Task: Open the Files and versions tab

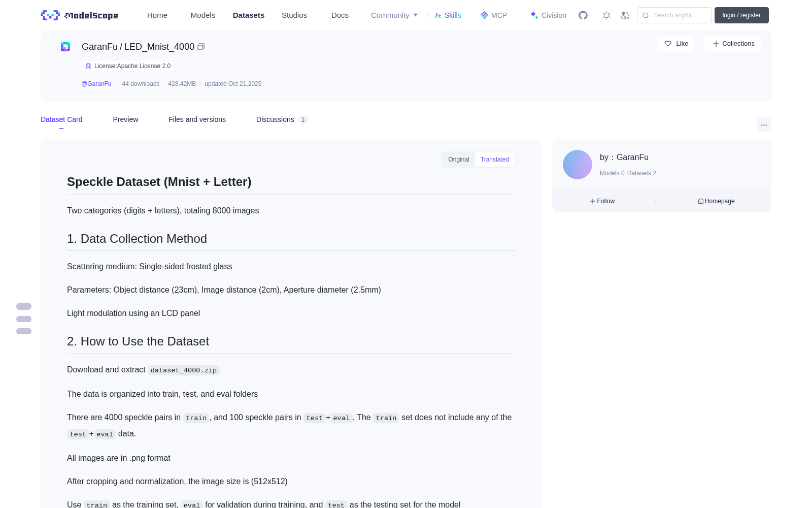Action: coord(197,119)
